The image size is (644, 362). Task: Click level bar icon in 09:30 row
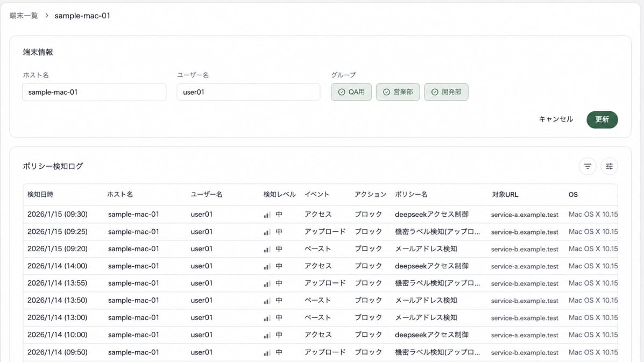click(267, 215)
